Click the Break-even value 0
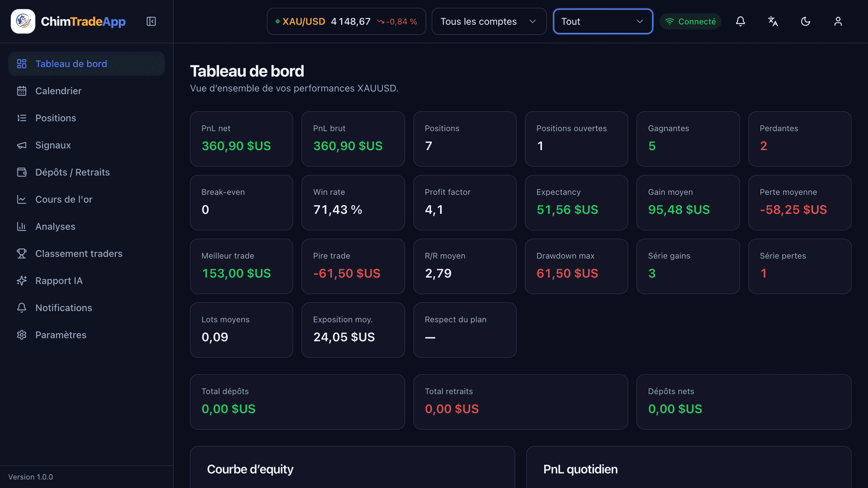This screenshot has width=868, height=488. click(x=205, y=210)
